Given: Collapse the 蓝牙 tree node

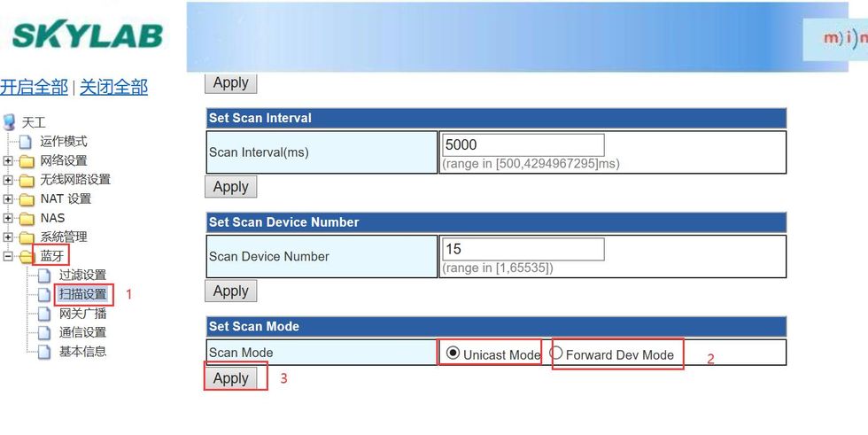Looking at the screenshot, I should tap(8, 257).
